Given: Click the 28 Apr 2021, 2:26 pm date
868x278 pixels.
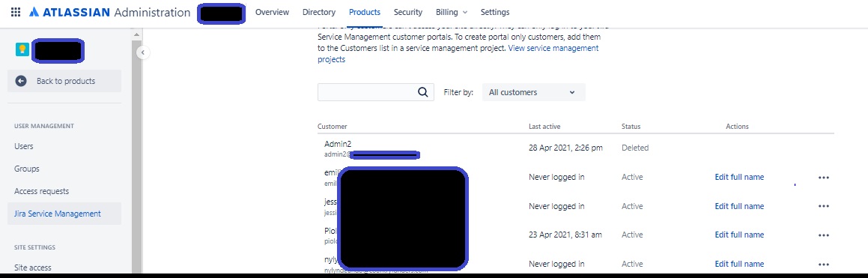Looking at the screenshot, I should (x=565, y=148).
